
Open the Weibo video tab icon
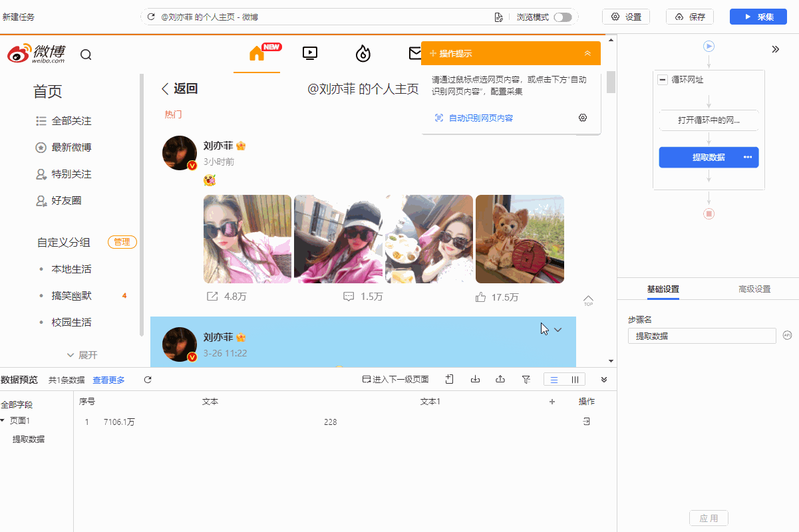[310, 53]
